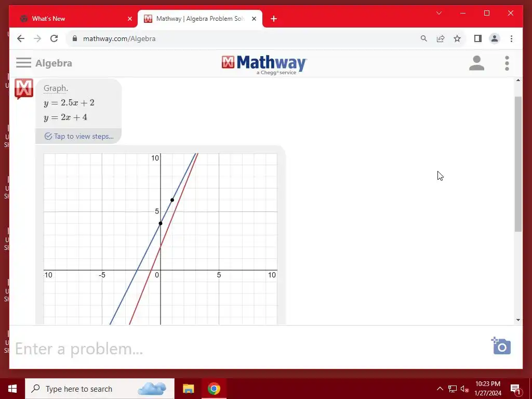Click the zoom magnifier icon in address bar
This screenshot has height=399, width=532.
click(424, 38)
